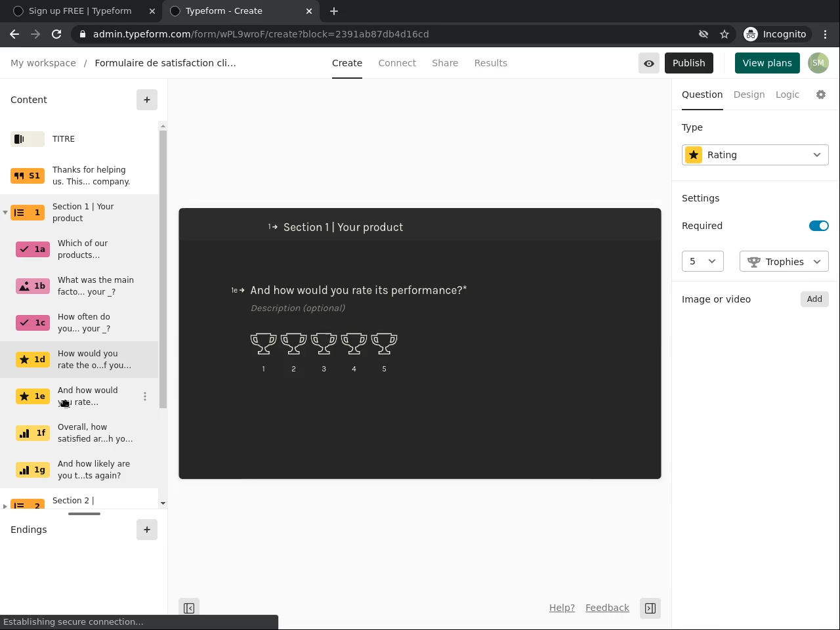840x630 pixels.
Task: Open the three-dot menu for question 1e
Action: [145, 396]
